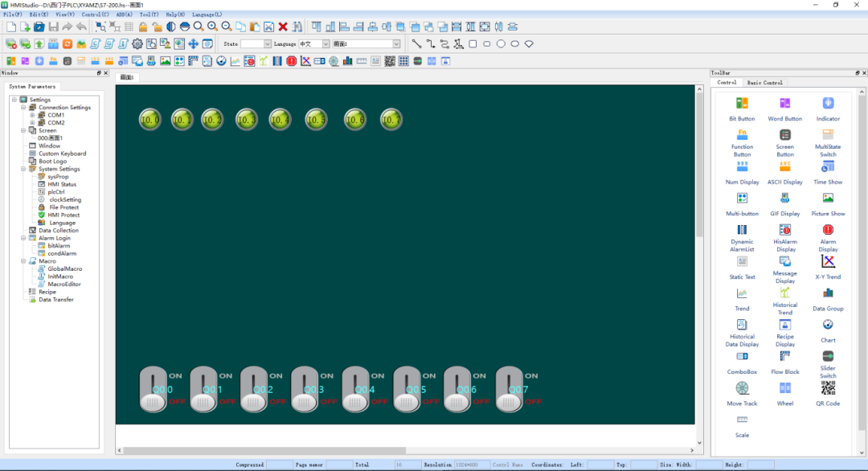Toggle the Q0.6 switch on canvas
Screen dimensions: 868x471
pyautogui.click(x=457, y=389)
